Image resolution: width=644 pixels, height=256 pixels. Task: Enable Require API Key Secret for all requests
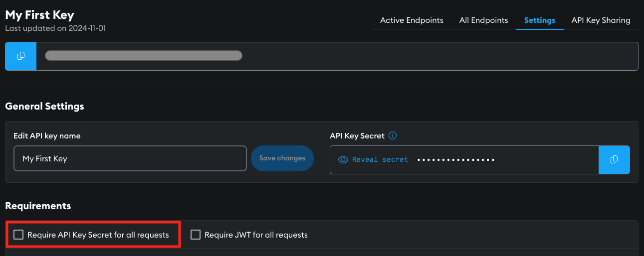18,235
